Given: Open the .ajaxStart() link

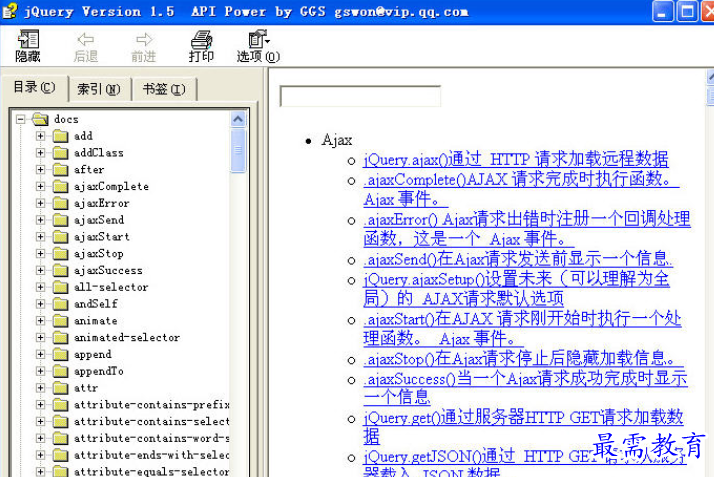Looking at the screenshot, I should 522,329.
